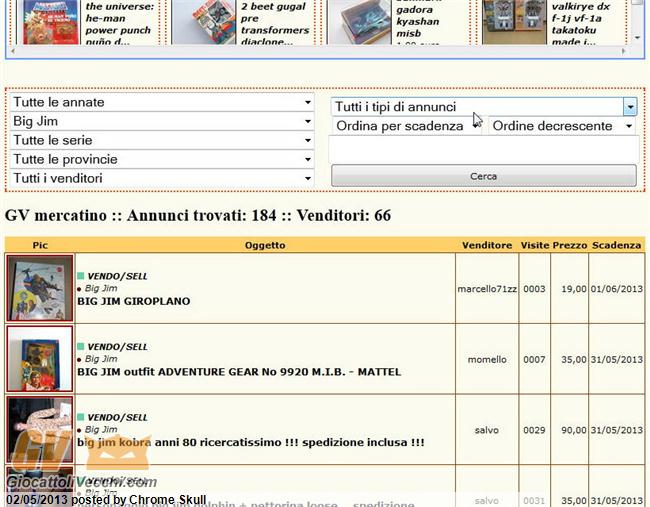Click seller name momello

click(x=487, y=359)
